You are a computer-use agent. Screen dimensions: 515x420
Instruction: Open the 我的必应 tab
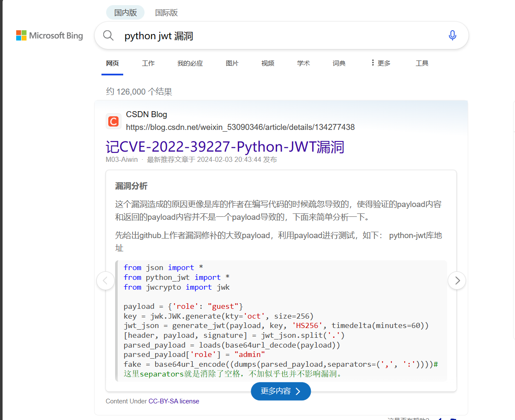190,63
